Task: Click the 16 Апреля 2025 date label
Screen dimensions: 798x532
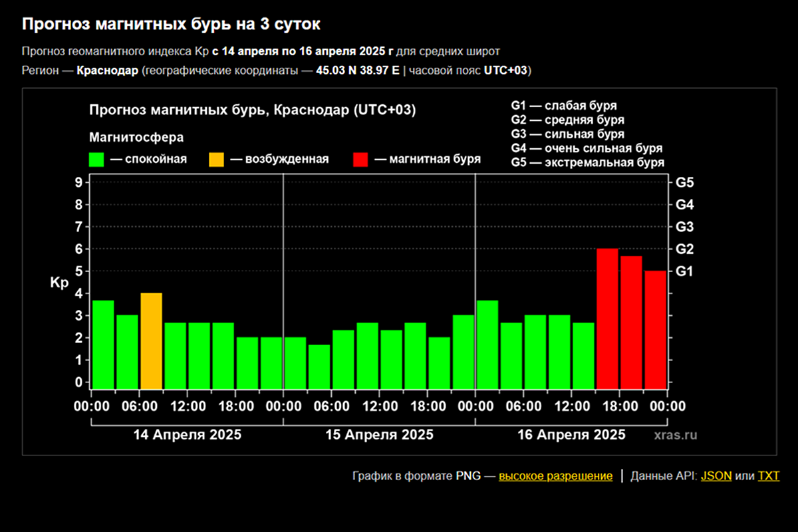Action: coord(571,435)
